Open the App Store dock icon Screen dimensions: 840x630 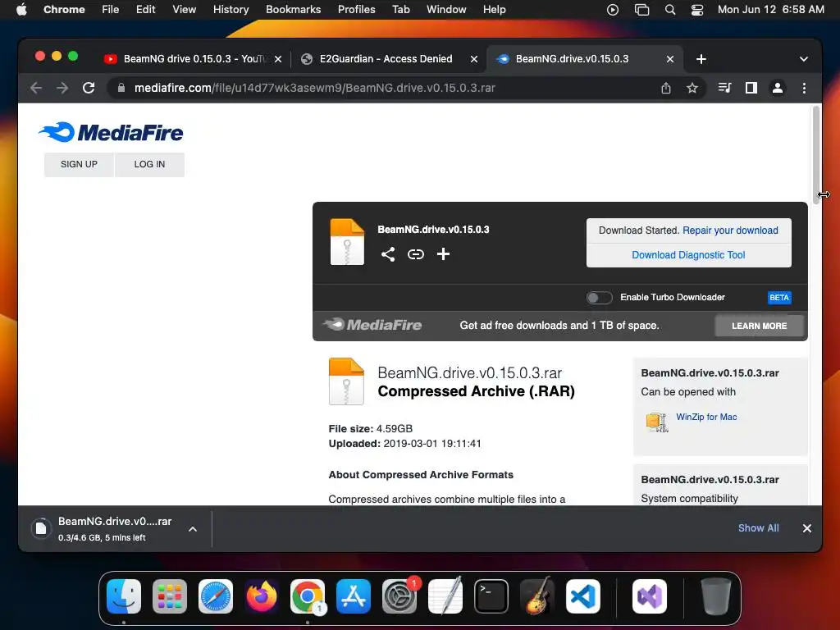click(354, 596)
